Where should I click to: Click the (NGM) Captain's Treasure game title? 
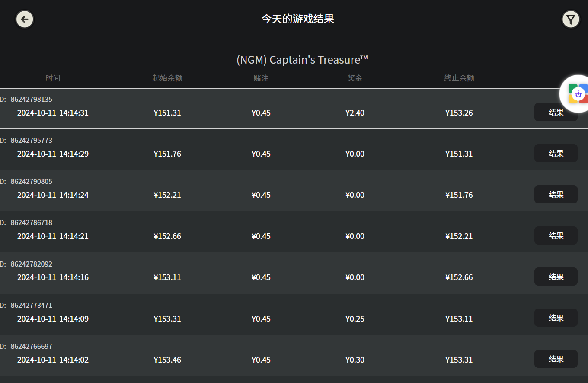pyautogui.click(x=302, y=60)
